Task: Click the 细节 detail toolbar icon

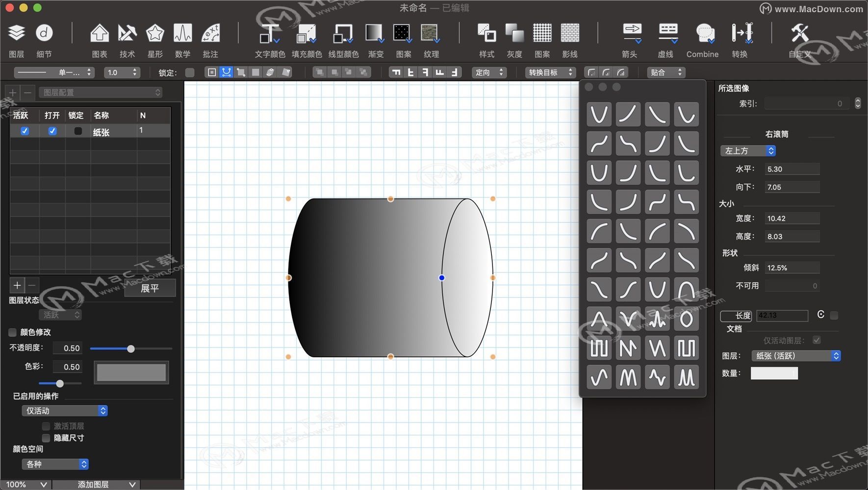Action: [x=44, y=33]
